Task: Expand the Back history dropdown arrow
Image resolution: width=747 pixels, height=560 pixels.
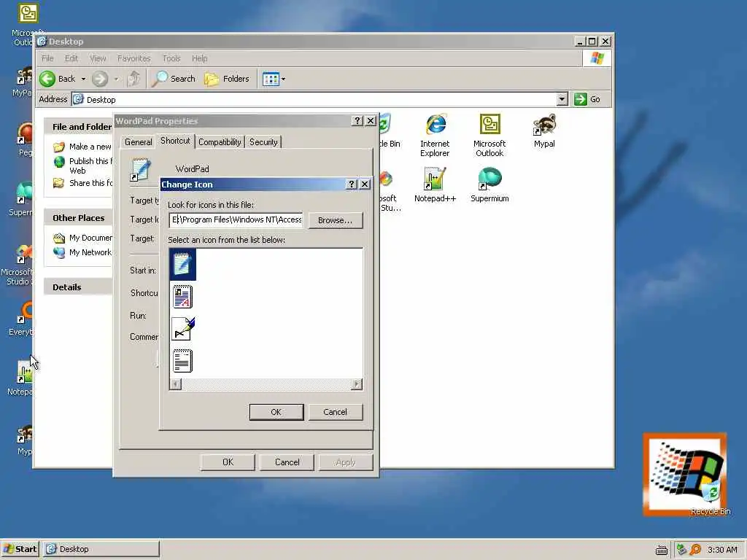Action: [83, 79]
